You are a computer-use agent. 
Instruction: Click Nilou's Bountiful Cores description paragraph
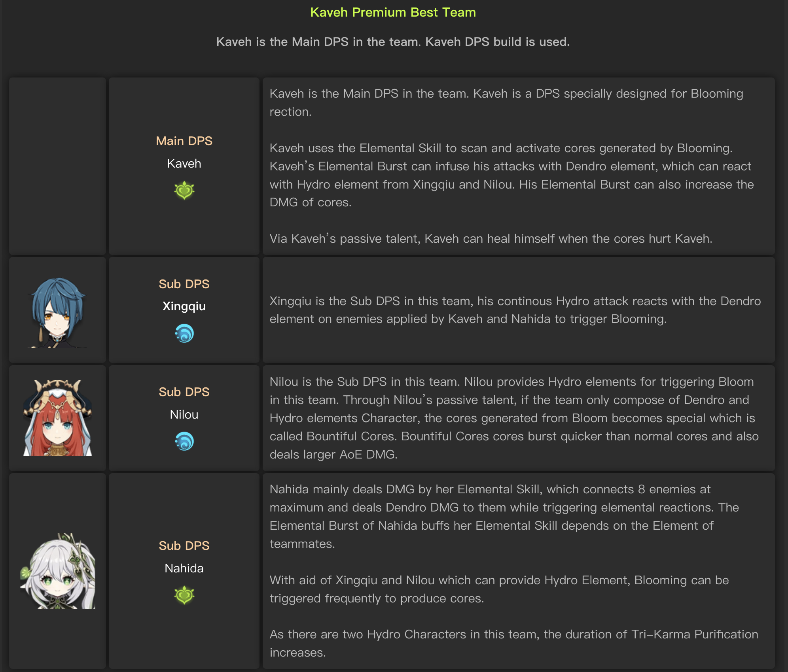[513, 418]
